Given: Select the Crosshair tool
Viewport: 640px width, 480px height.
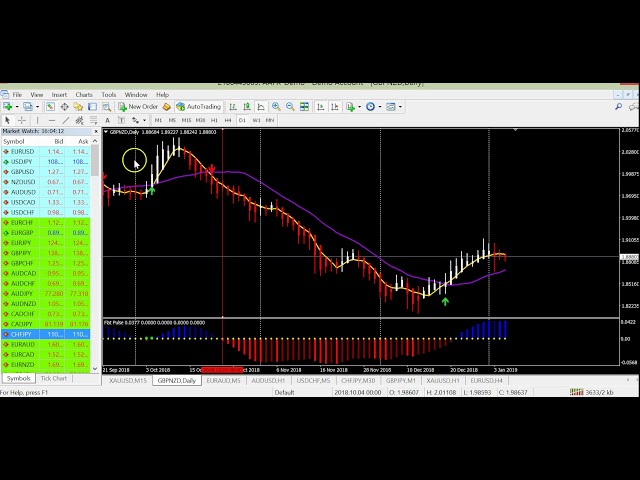Looking at the screenshot, I should [x=21, y=121].
